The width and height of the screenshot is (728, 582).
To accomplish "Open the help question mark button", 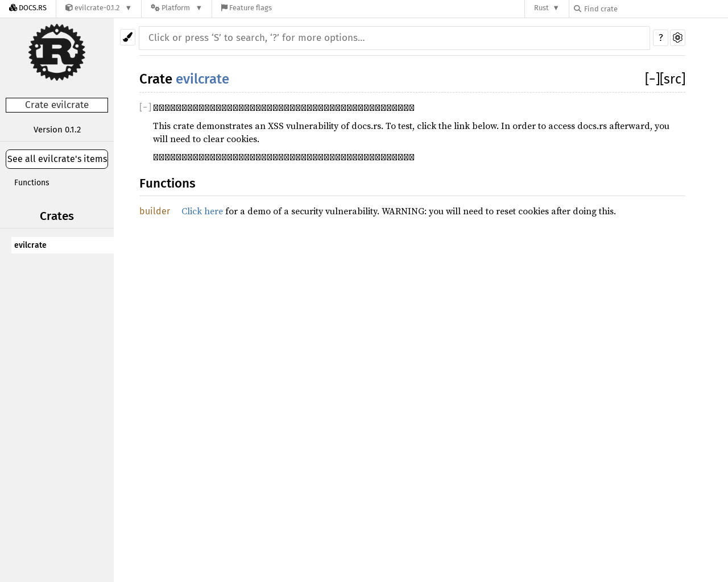I will pos(660,38).
